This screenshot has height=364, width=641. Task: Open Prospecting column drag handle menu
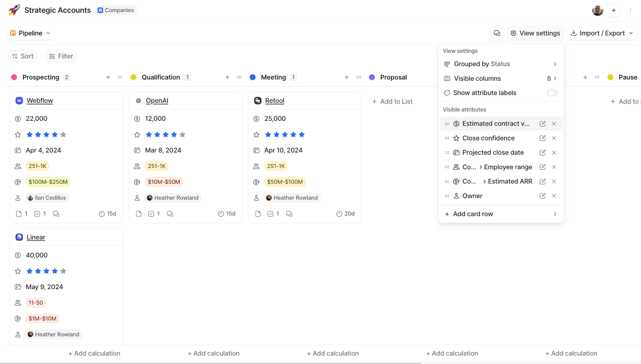(x=120, y=77)
